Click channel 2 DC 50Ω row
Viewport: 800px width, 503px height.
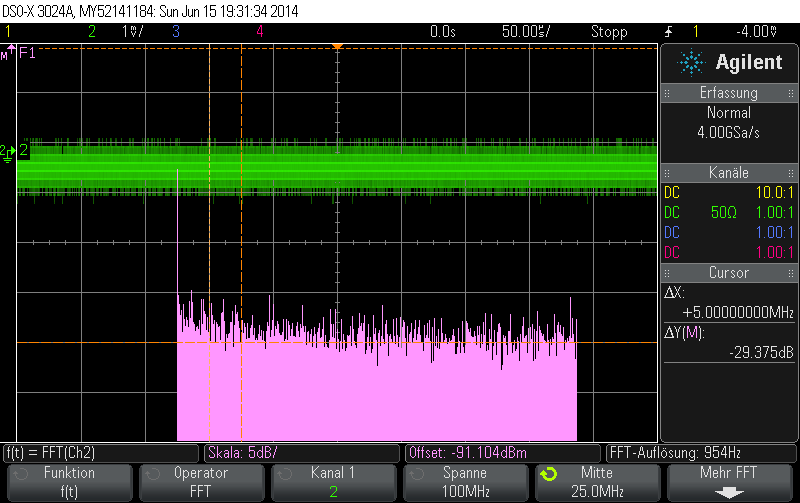(729, 212)
